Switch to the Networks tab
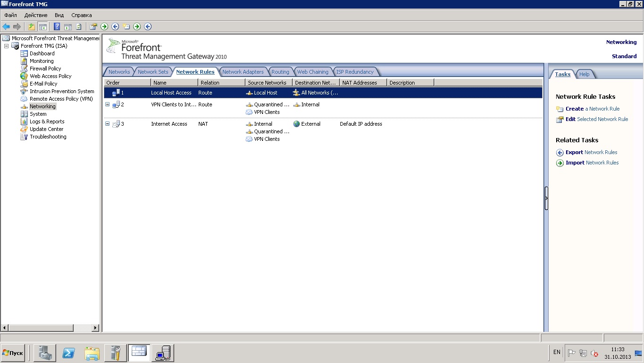This screenshot has width=644, height=363. (119, 72)
